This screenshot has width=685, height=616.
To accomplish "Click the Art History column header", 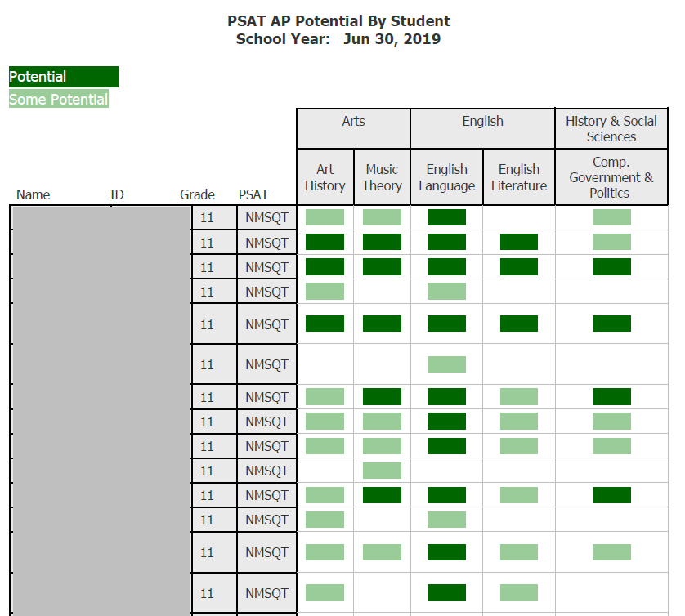I will (325, 176).
